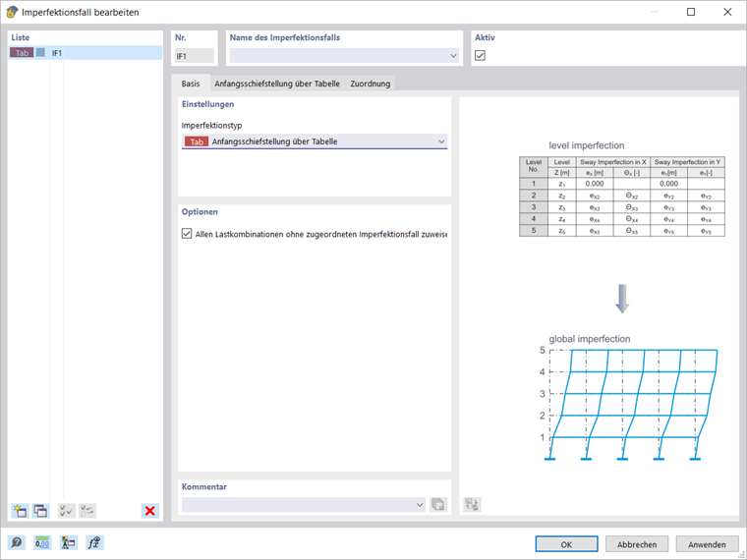
Task: Open the Anfangsschiefstellung über Tabelle tab
Action: tap(277, 84)
